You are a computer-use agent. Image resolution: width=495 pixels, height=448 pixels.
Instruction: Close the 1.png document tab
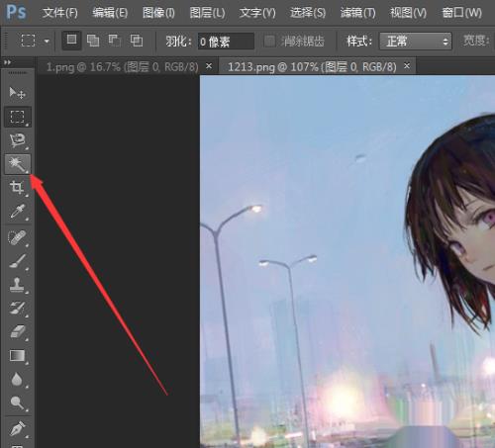209,66
